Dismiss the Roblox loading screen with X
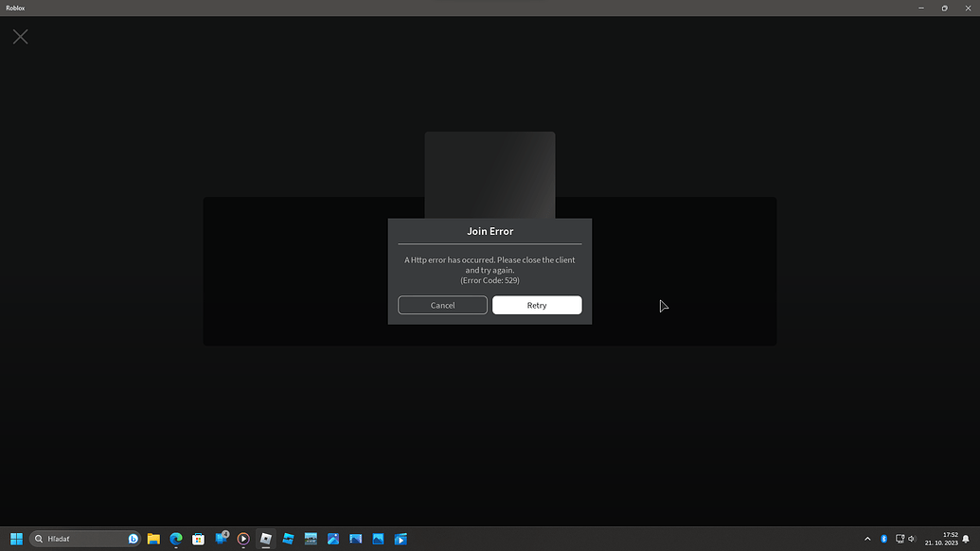The width and height of the screenshot is (980, 551). tap(20, 36)
